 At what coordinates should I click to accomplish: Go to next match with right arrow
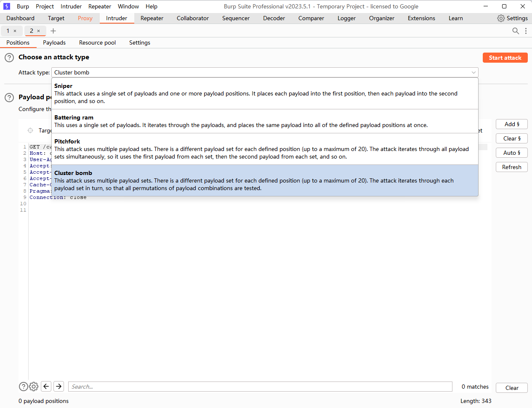pyautogui.click(x=59, y=386)
